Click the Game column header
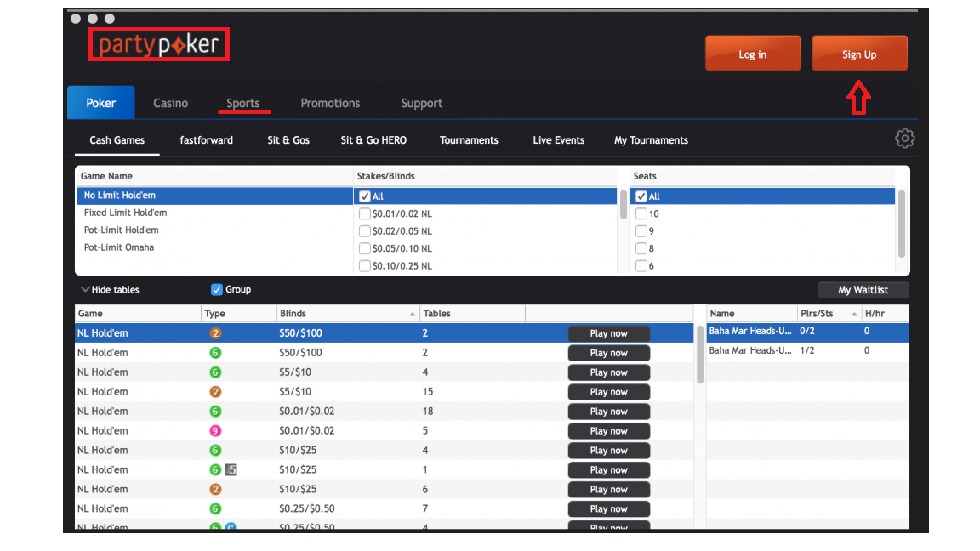This screenshot has width=980, height=551. click(138, 314)
